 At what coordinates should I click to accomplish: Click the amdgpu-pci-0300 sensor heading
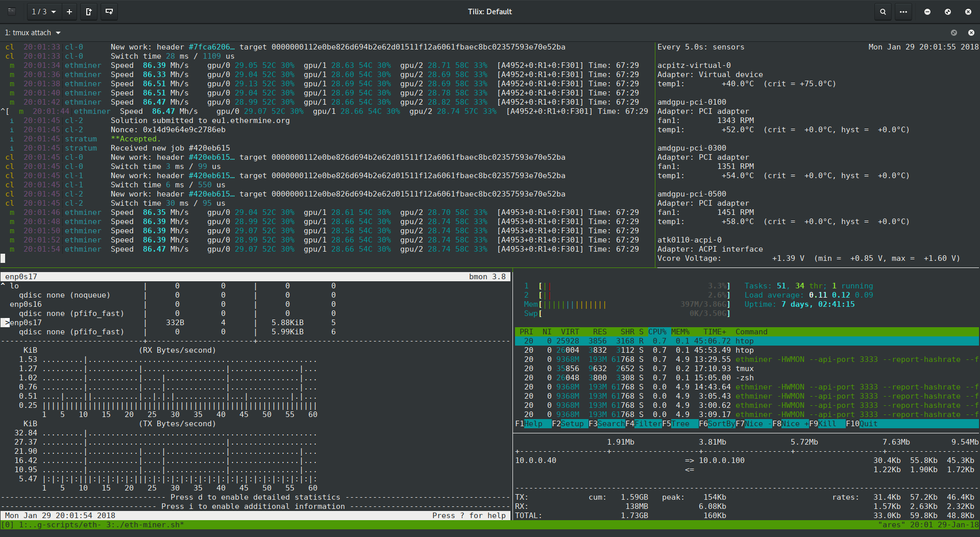click(x=692, y=148)
